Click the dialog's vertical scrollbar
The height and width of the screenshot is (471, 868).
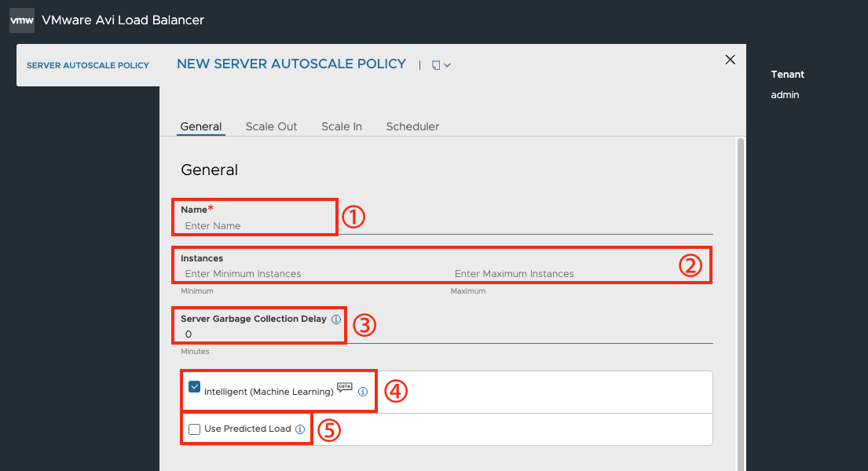(x=741, y=305)
